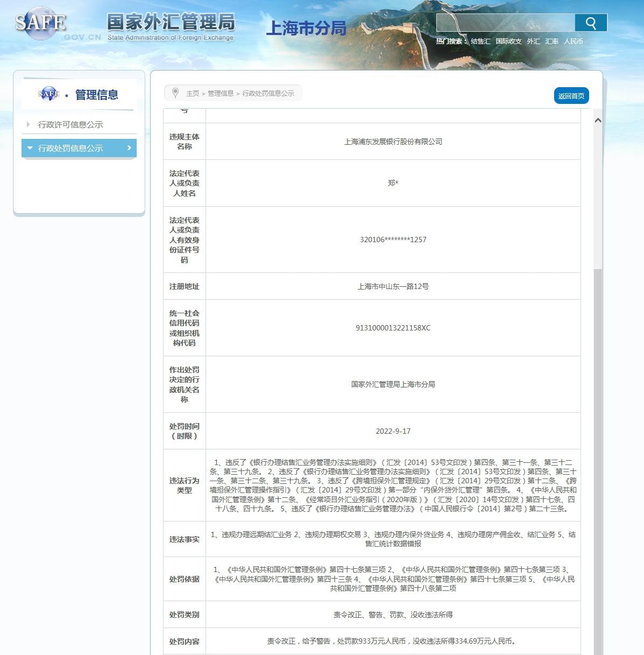
Task: Expand the 行政许可信息公示 arrow
Action: (28, 124)
